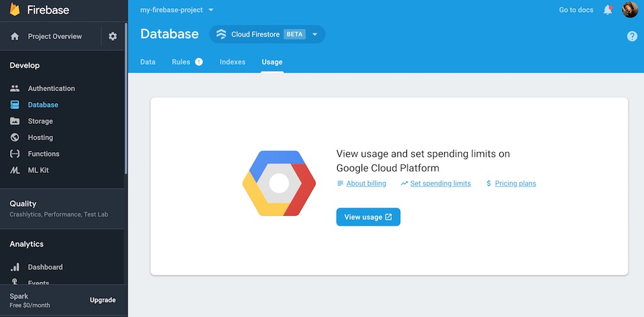Open project settings gear icon
This screenshot has height=317, width=644.
tap(113, 36)
